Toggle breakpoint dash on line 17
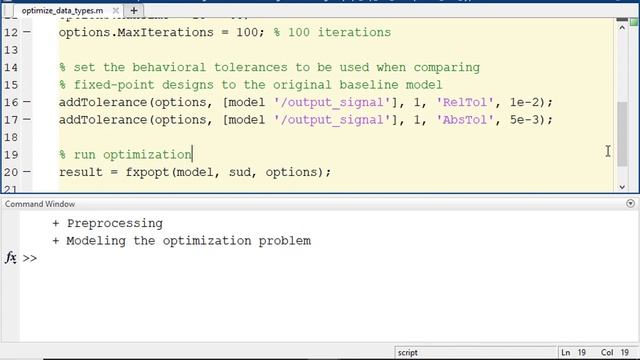The width and height of the screenshot is (640, 360). click(27, 120)
